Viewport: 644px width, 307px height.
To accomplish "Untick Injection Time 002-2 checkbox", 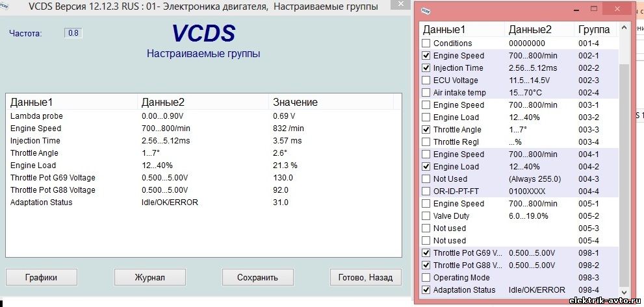I will (426, 68).
